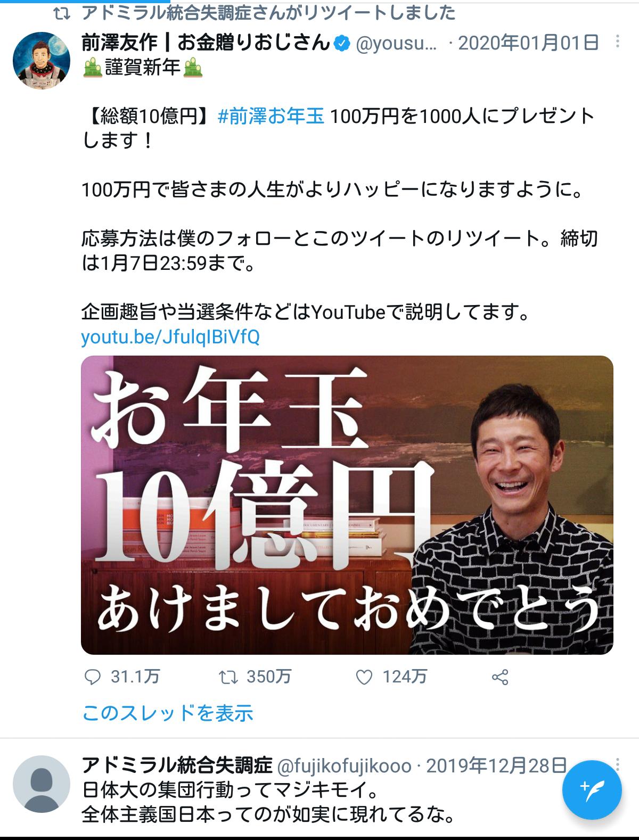Image resolution: width=639 pixels, height=840 pixels.
Task: Open the 2020年01月01日 tweet timestamp
Action: (529, 43)
